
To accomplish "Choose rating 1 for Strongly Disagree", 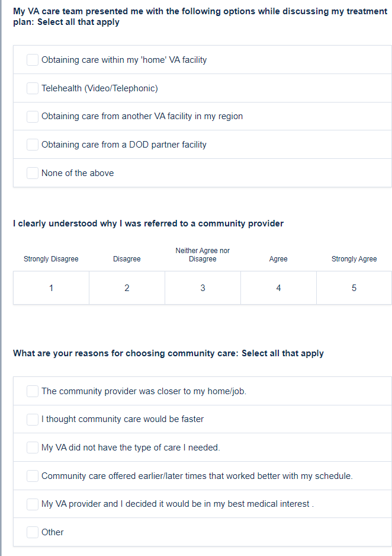I will point(51,288).
